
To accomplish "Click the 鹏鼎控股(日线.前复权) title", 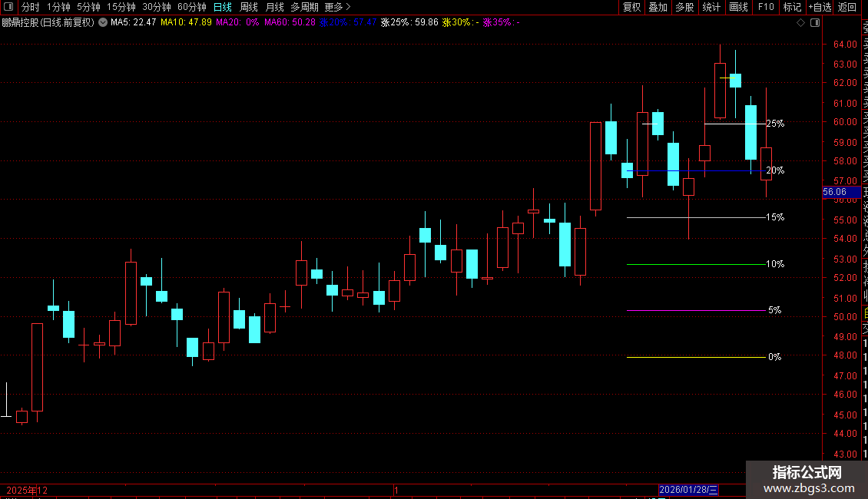I will [x=48, y=23].
